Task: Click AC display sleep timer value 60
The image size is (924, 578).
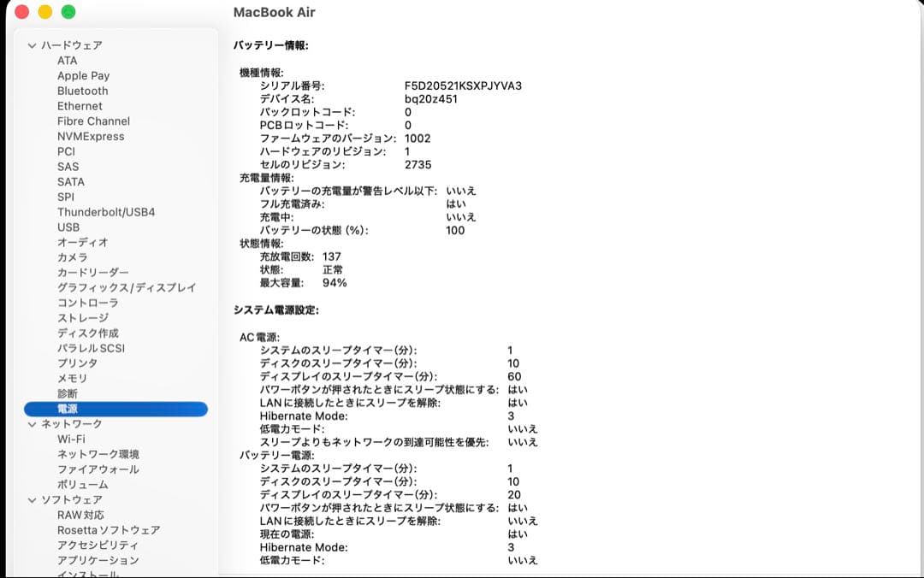Action: [x=514, y=376]
